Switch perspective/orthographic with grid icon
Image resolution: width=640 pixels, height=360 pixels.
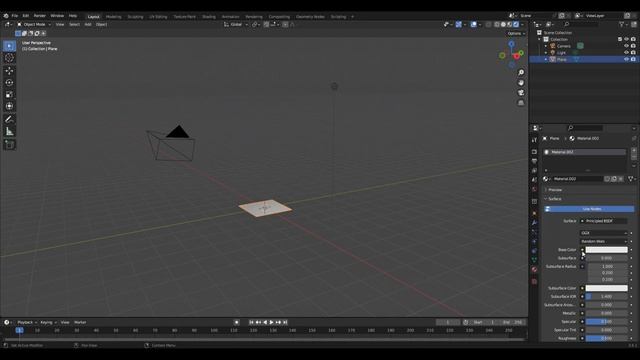pos(521,103)
